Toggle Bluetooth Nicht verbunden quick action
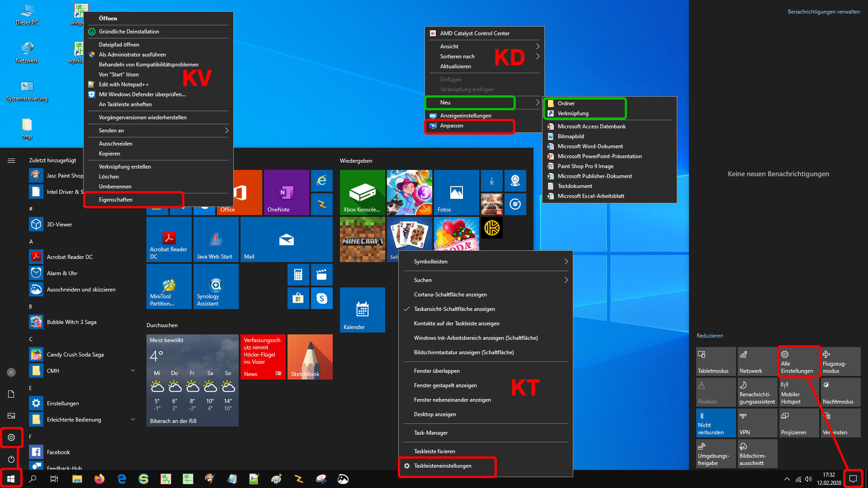The image size is (868, 488). [x=716, y=422]
